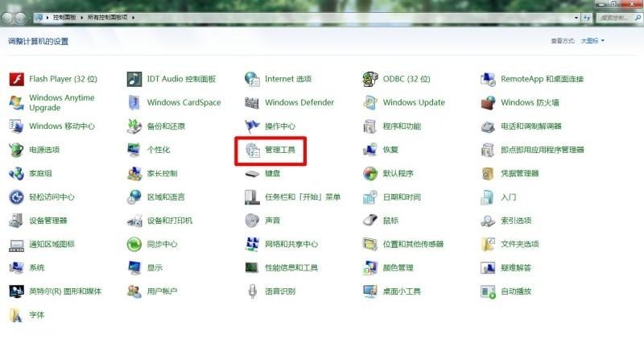
Task: Open the Windows Defender wall icon
Action: pos(252,103)
